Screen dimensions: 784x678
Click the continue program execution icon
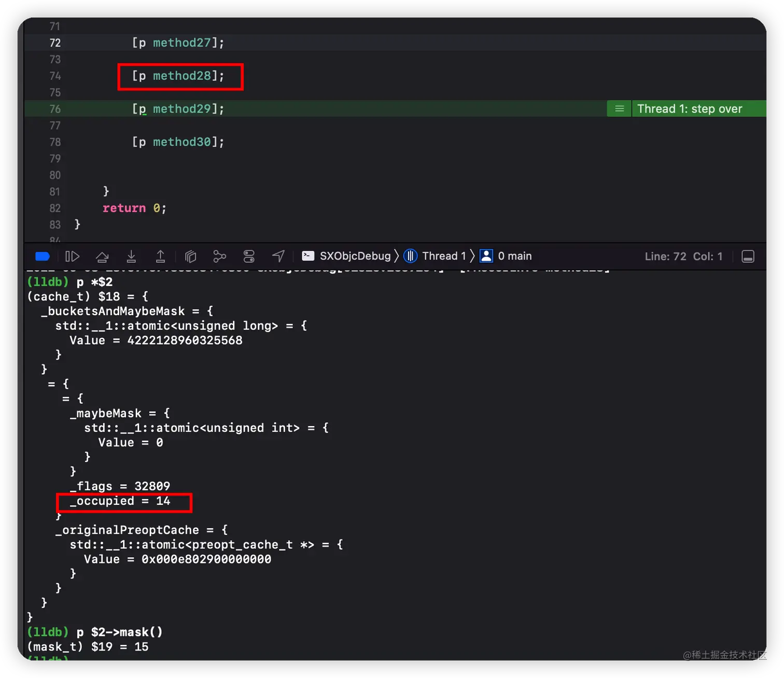72,256
